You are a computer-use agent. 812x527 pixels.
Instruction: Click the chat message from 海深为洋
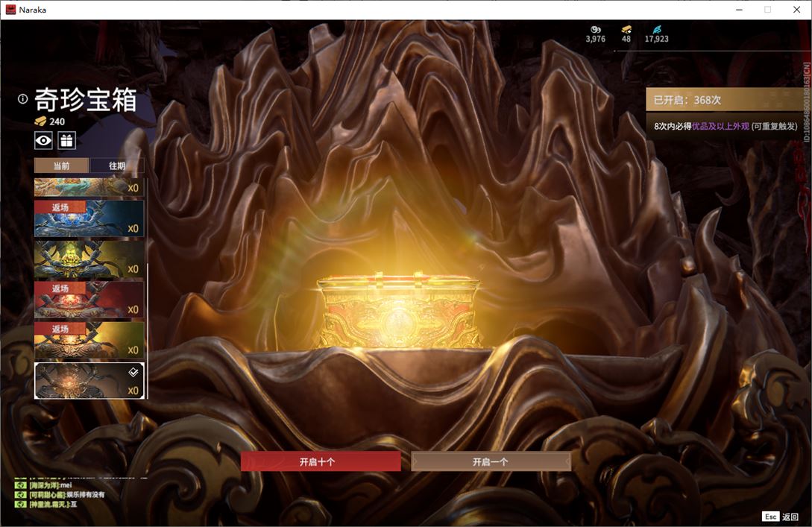click(50, 485)
